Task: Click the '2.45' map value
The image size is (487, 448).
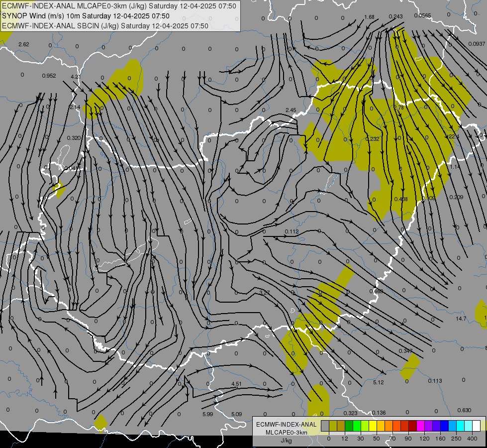Action: 291,111
